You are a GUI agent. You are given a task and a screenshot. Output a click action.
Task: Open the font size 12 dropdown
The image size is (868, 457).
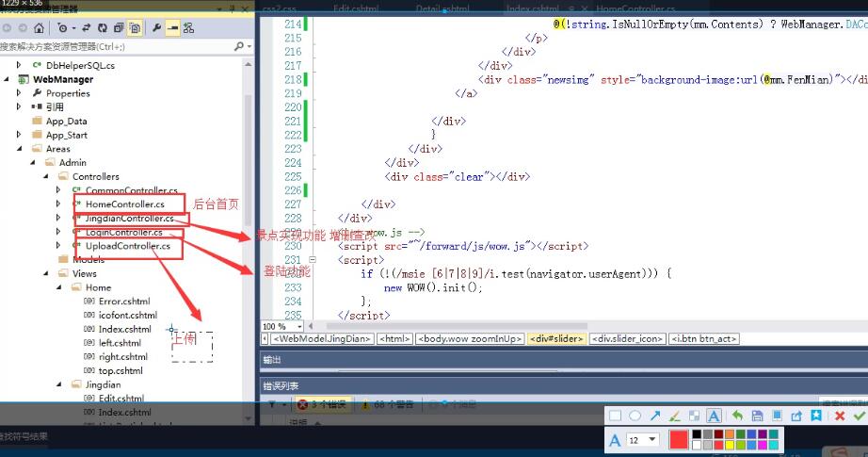[642, 440]
